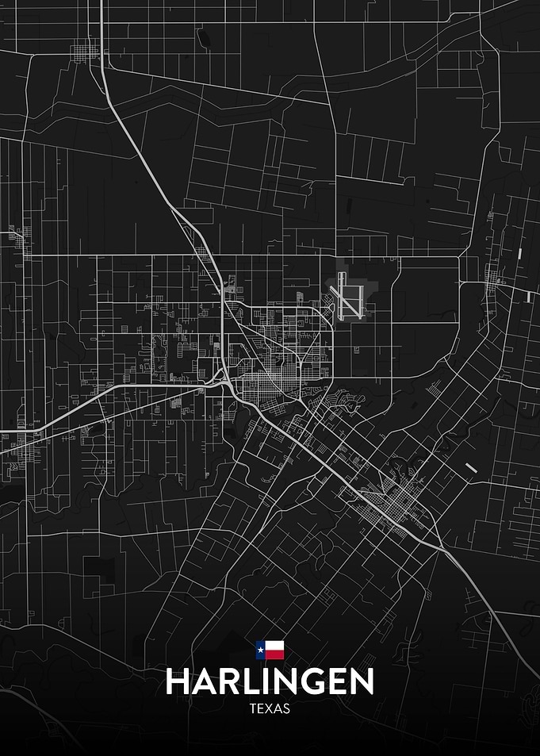Click the small town grid on the right edge
540x756 pixels.
coord(492,280)
